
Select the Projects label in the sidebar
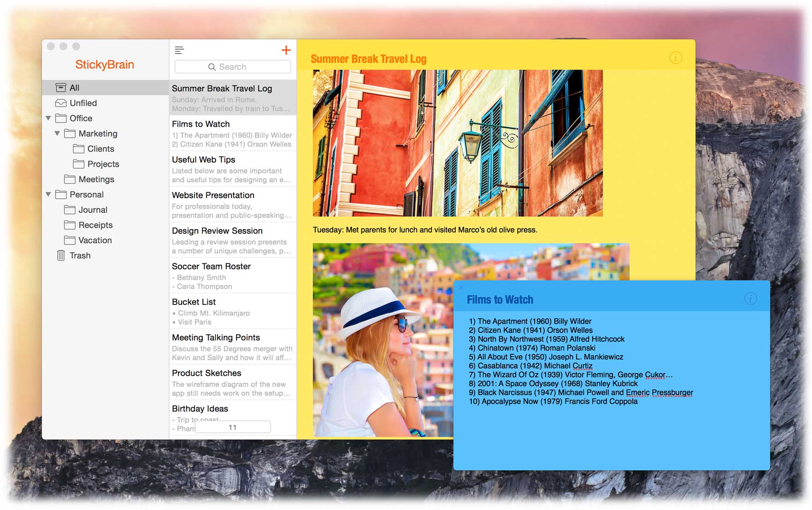(x=103, y=164)
